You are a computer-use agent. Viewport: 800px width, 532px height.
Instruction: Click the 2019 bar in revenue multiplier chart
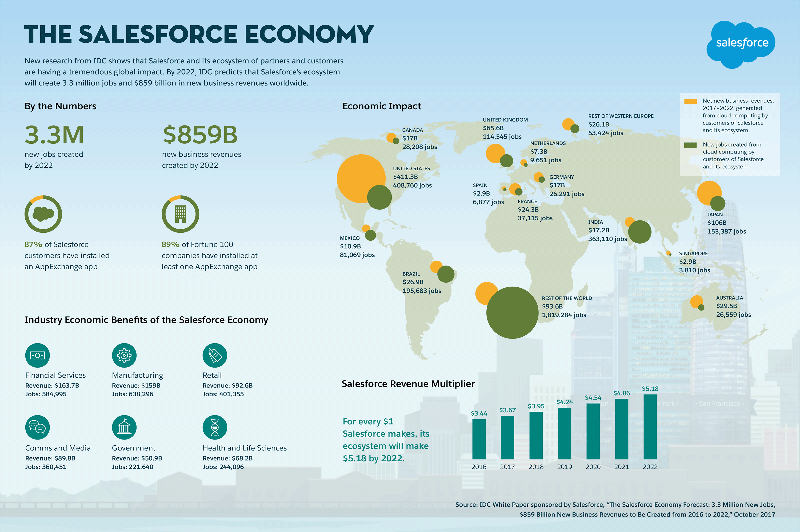[x=565, y=434]
